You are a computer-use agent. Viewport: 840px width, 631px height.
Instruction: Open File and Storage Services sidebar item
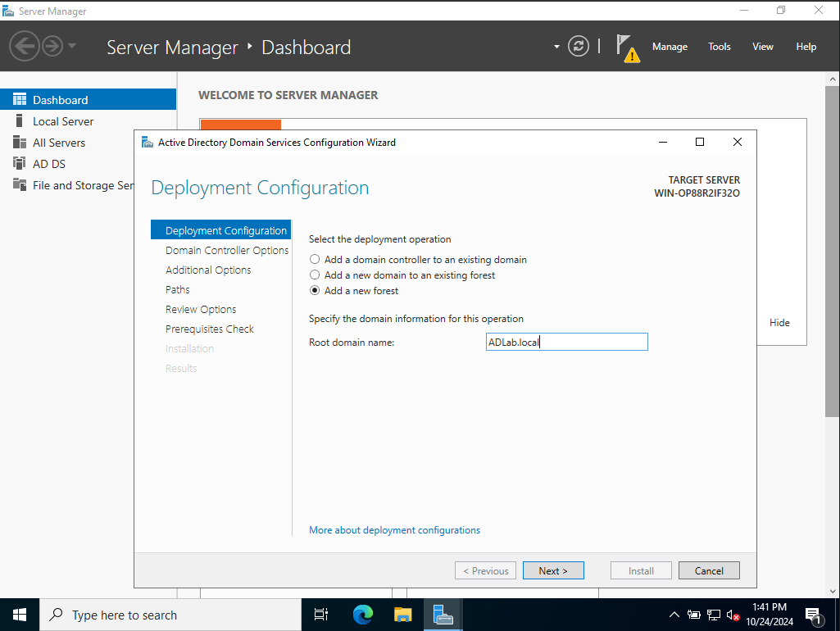tap(67, 185)
